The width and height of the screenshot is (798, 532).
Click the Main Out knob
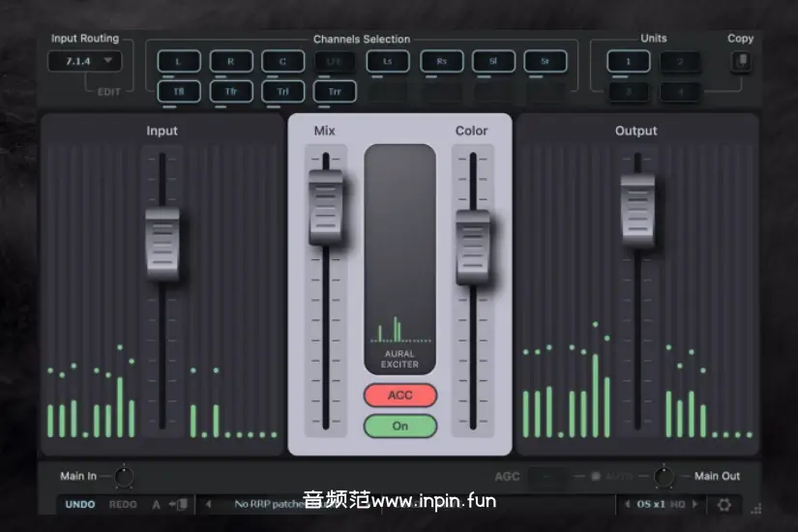pos(664,477)
